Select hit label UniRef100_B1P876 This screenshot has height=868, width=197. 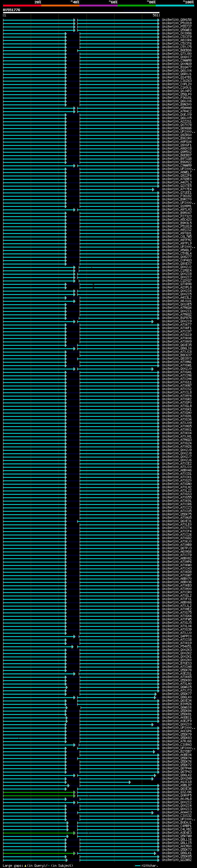[177, 318]
